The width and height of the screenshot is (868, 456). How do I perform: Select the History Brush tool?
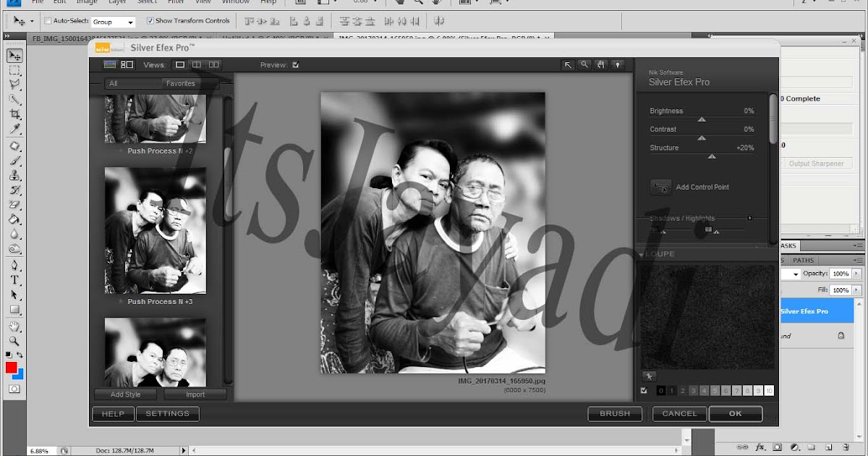click(x=14, y=190)
